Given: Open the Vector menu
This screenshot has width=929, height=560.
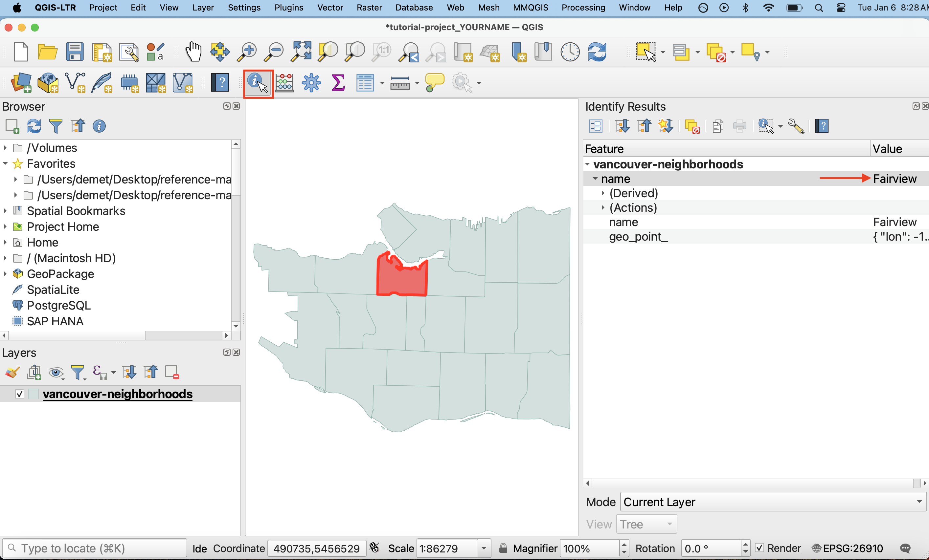Looking at the screenshot, I should pyautogui.click(x=329, y=8).
